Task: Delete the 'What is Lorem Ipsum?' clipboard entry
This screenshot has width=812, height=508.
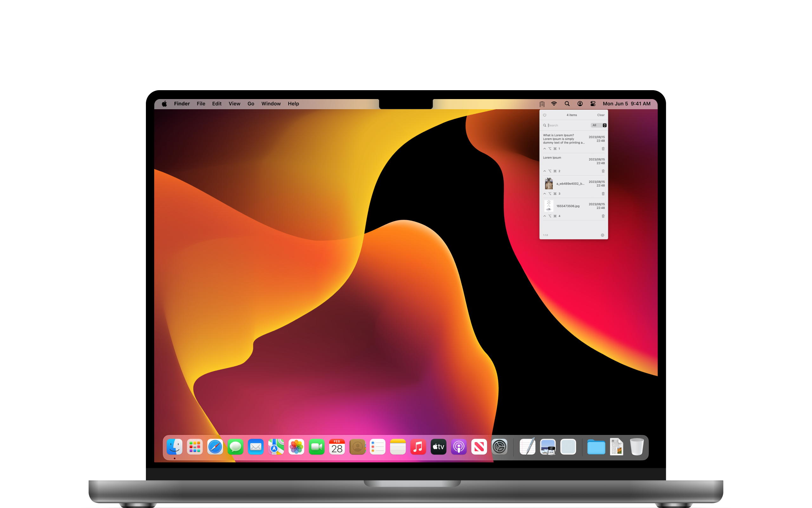Action: click(603, 149)
